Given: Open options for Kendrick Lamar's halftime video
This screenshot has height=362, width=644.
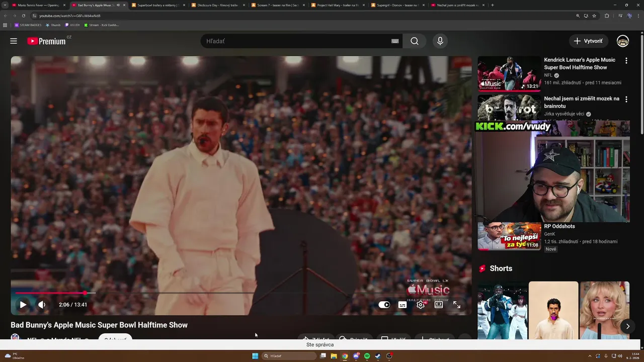Looking at the screenshot, I should 626,61.
